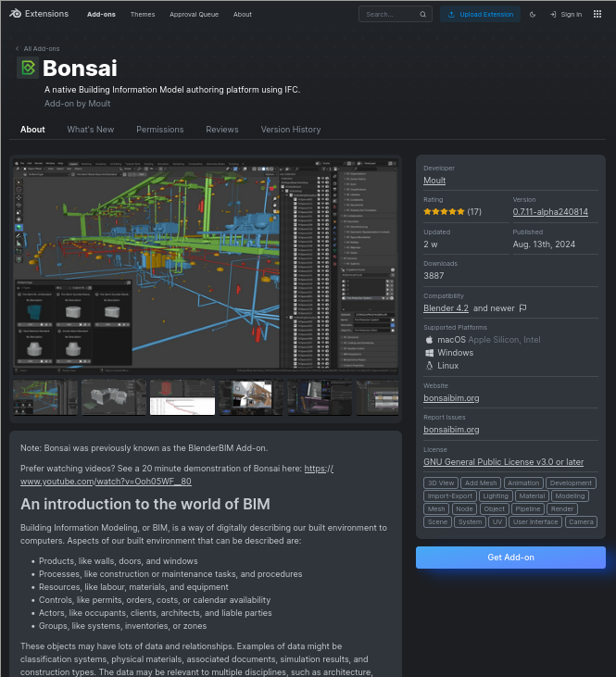The width and height of the screenshot is (616, 677).
Task: Click the Bonsai add-on logo icon
Action: pyautogui.click(x=28, y=68)
